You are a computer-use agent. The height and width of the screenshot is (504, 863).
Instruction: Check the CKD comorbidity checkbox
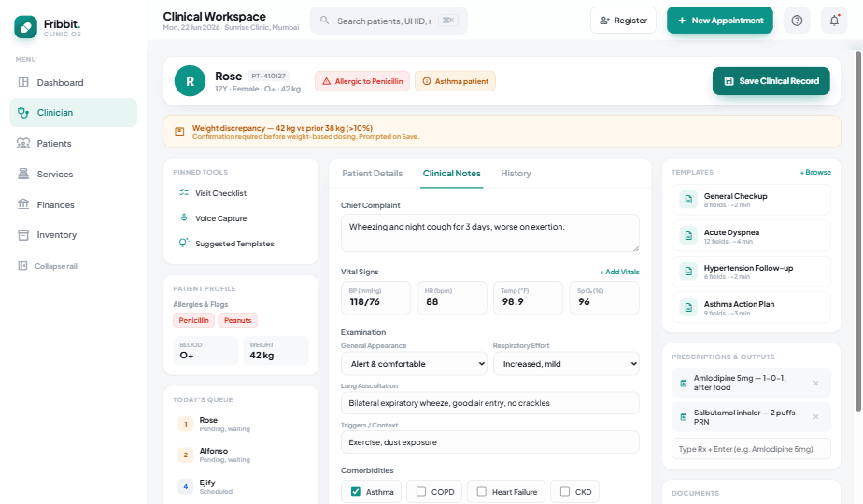coord(565,491)
